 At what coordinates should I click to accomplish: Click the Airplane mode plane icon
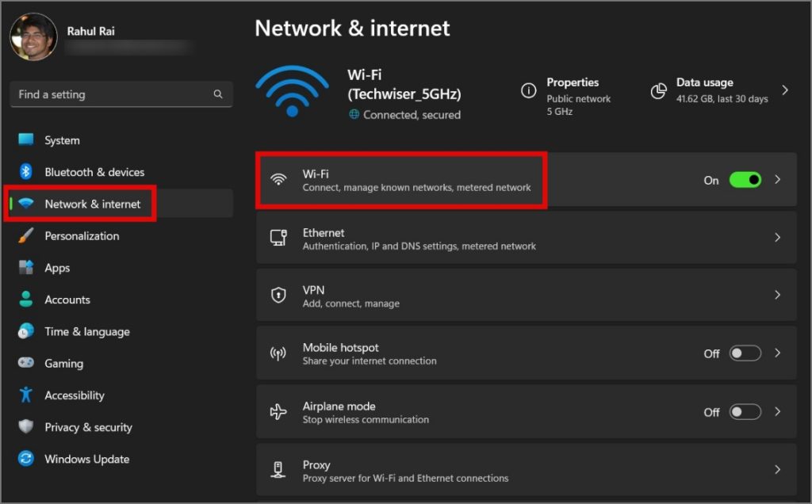278,412
